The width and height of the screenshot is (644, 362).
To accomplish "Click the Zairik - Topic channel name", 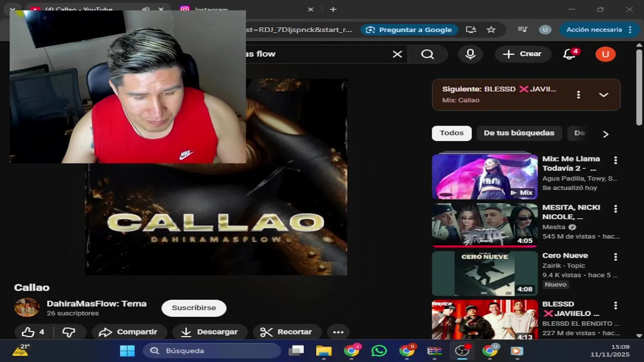I will [563, 265].
